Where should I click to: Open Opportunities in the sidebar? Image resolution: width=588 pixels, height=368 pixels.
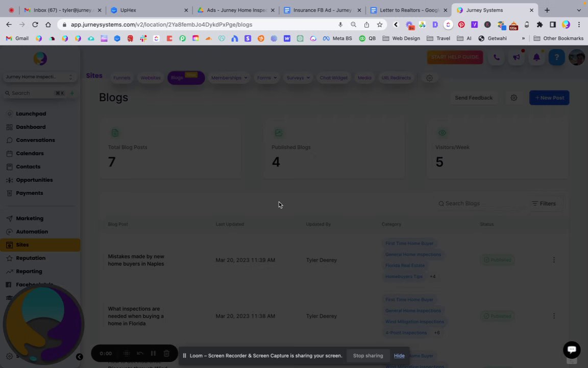coord(34,180)
